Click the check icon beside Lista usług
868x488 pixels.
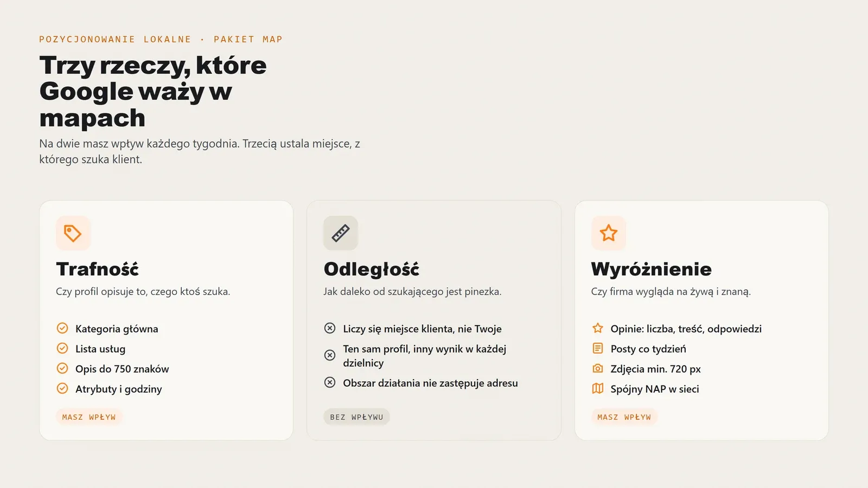click(62, 348)
